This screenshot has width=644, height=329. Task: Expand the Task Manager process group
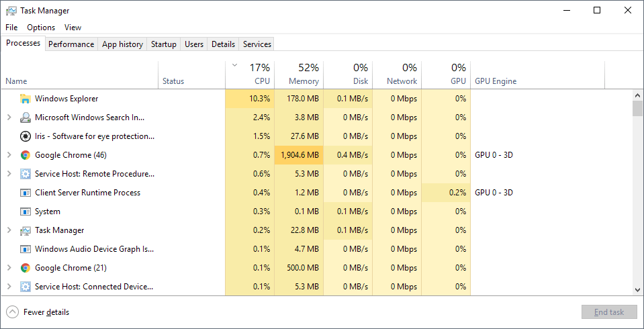click(x=9, y=230)
